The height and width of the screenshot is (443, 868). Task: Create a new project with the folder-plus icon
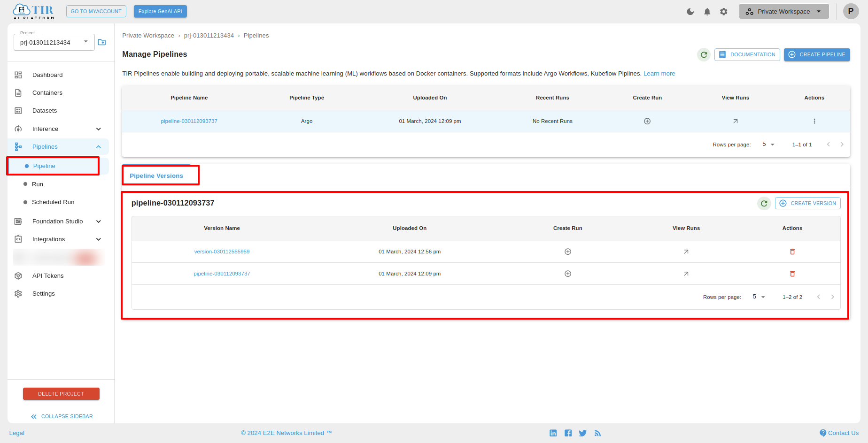102,42
